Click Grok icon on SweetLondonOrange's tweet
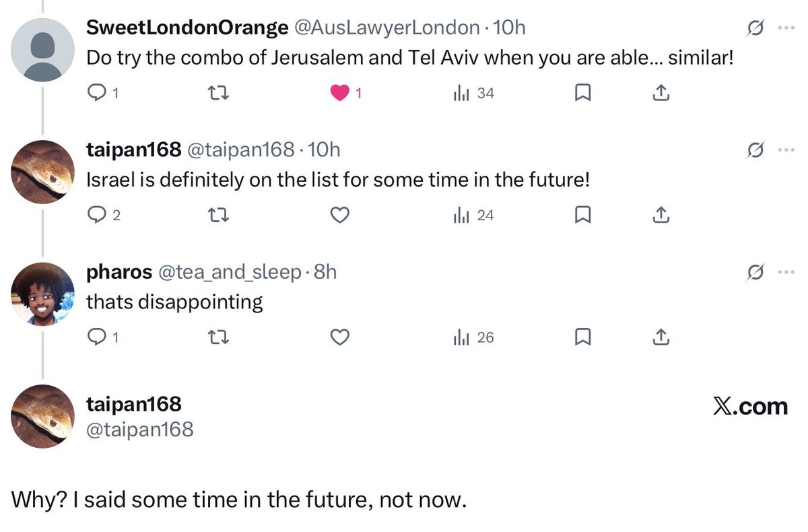 pyautogui.click(x=755, y=28)
